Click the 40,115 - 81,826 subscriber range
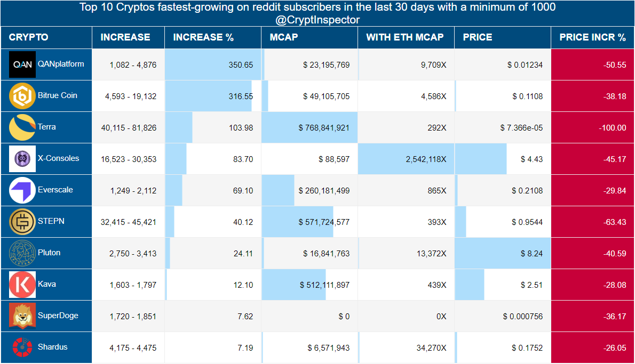The image size is (635, 364). coord(129,128)
